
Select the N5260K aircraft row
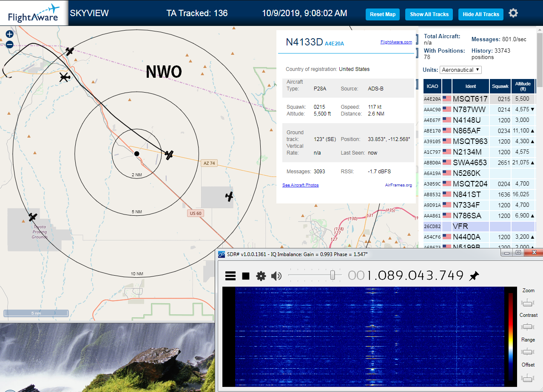pyautogui.click(x=479, y=173)
